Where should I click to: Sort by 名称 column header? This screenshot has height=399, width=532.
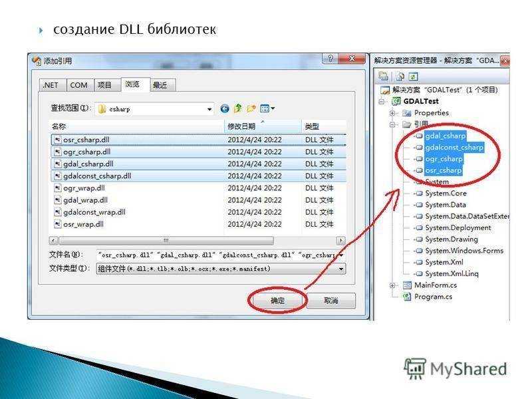point(136,126)
